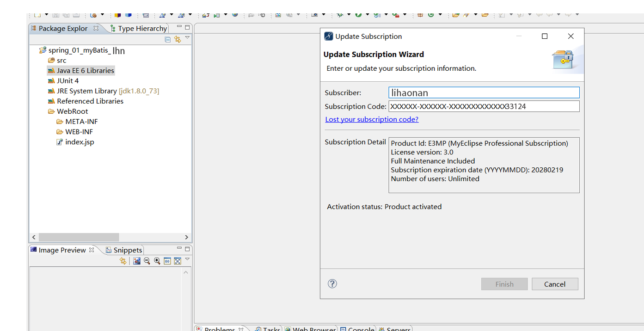
Task: Maximize the Package Explorer panel
Action: coord(187,27)
